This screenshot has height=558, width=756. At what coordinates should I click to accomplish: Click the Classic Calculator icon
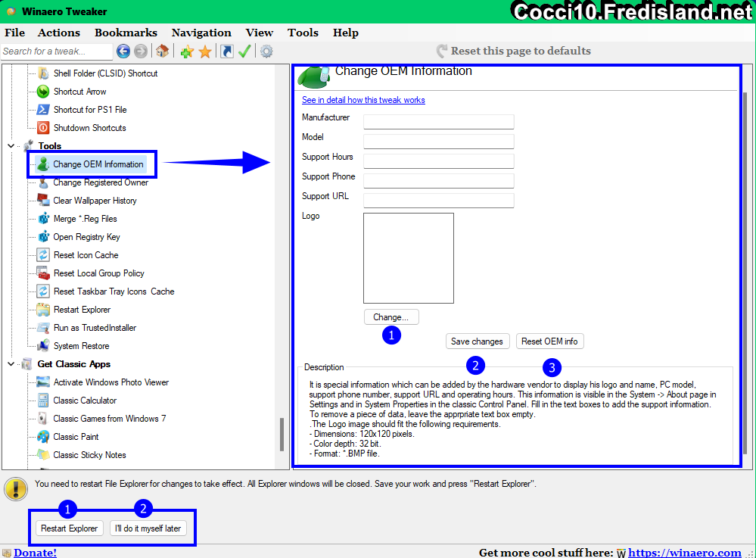(x=43, y=401)
